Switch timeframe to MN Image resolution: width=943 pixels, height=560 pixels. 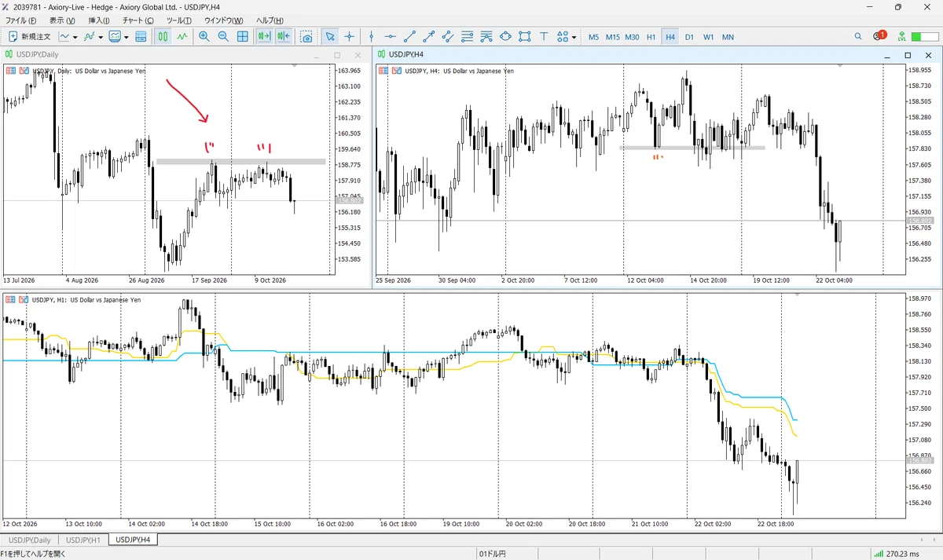click(728, 37)
